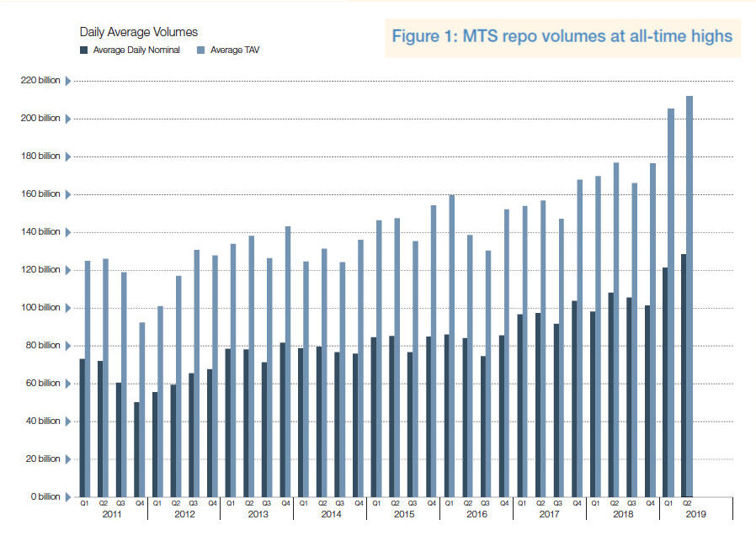Click the '140 billion' axis label
This screenshot has width=756, height=546.
(40, 232)
